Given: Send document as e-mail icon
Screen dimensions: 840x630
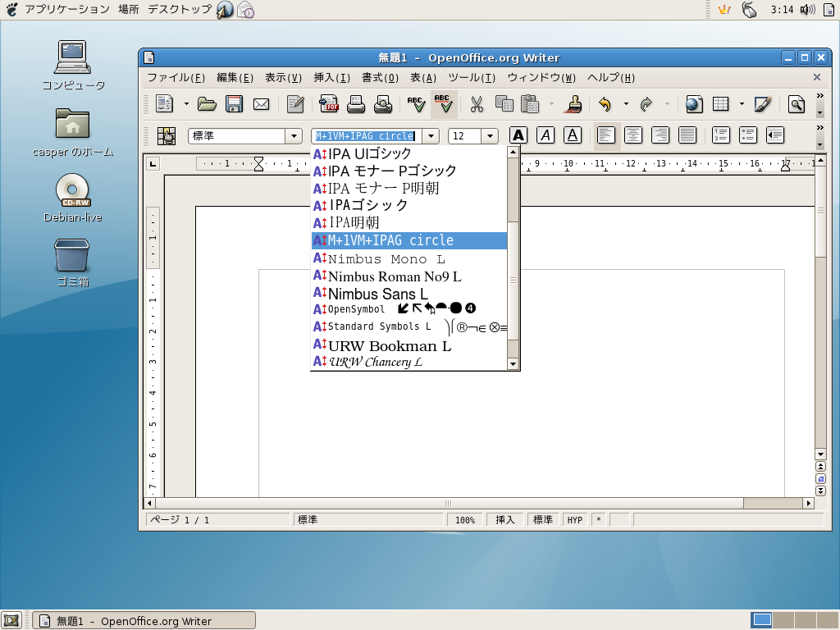Looking at the screenshot, I should click(x=262, y=104).
